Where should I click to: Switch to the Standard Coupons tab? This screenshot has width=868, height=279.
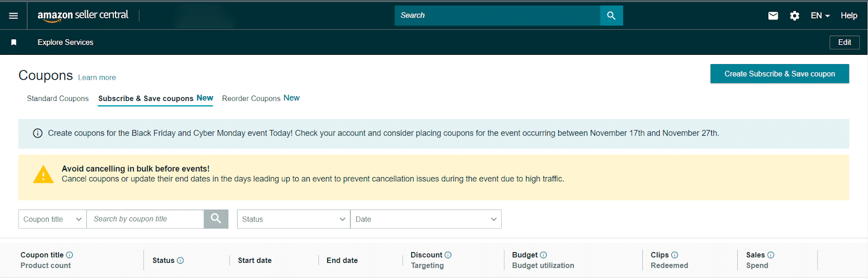point(58,98)
